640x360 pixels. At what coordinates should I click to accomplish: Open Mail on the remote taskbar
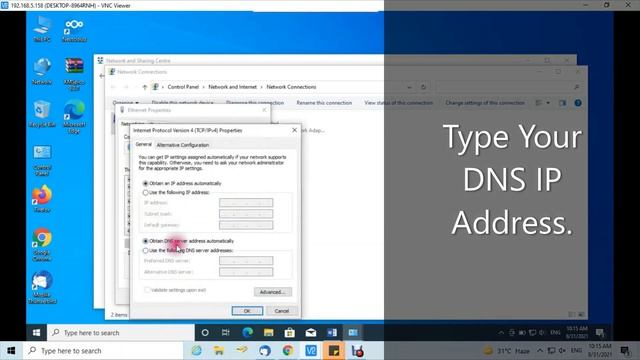311,333
